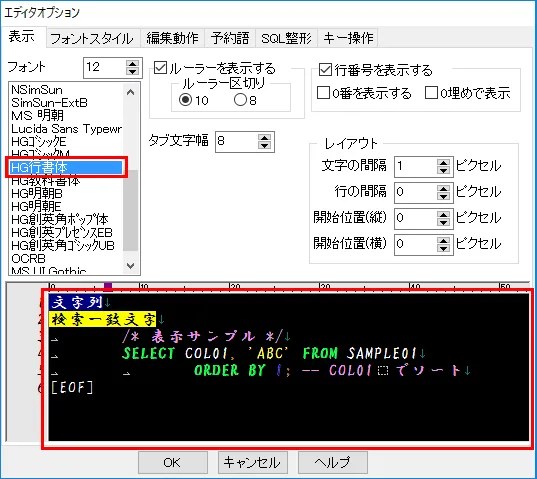Select HG明朝E in the font list
Viewport: 537px width, 479px height.
(x=66, y=207)
